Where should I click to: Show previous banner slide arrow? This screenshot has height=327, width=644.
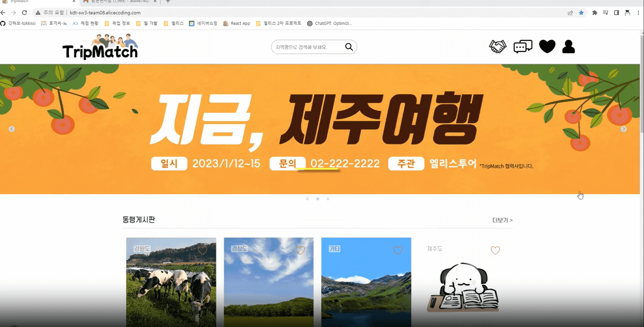12,129
